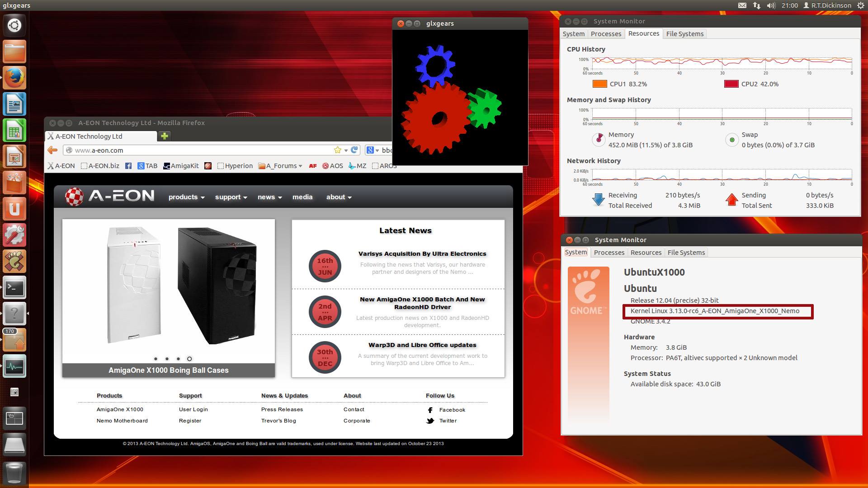Click the CPU1 orange color swatch
The height and width of the screenshot is (488, 868).
599,84
